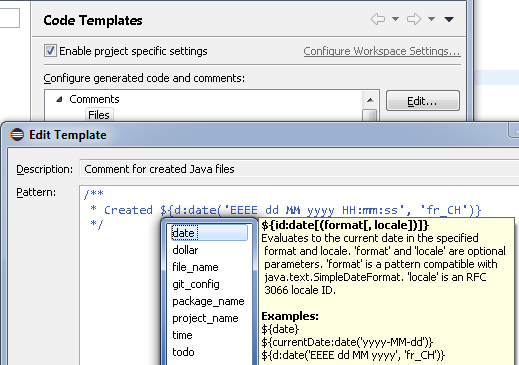Choose the dollar variable proposal
The height and width of the screenshot is (365, 519).
coord(209,250)
